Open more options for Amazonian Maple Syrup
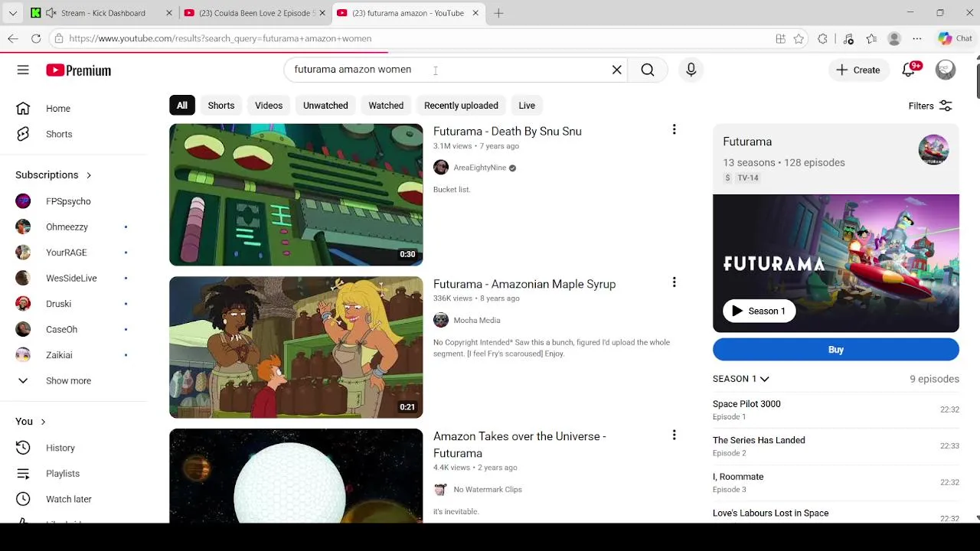This screenshot has height=551, width=980. (x=674, y=282)
